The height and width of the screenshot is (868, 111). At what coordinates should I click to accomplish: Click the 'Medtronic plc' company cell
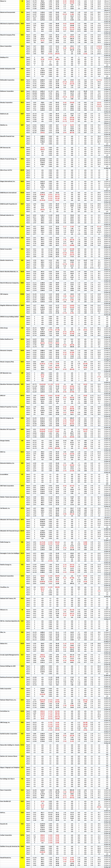pyautogui.click(x=10, y=114)
